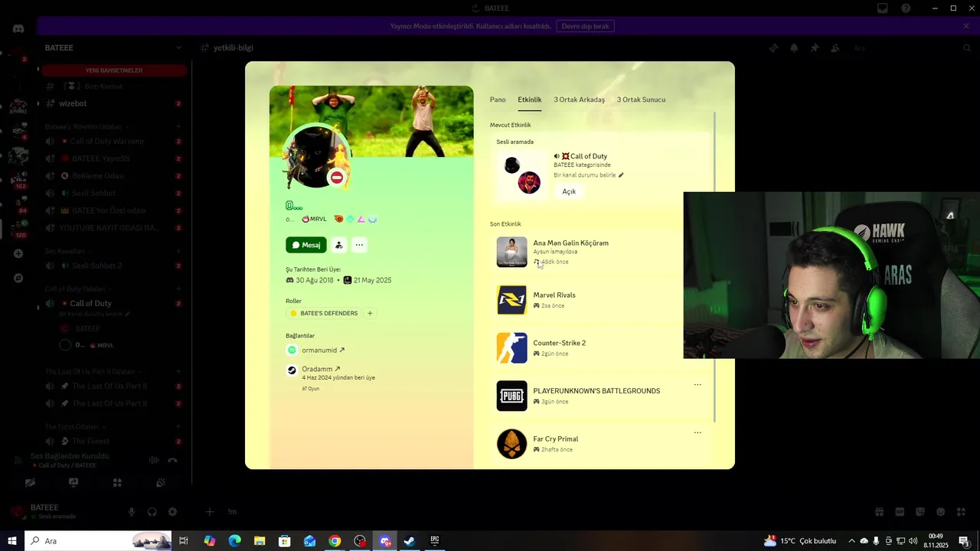Open more options for PLAYERUNKNOWN'S BATTLEGROUNDS activity
This screenshot has width=980, height=551.
click(697, 385)
